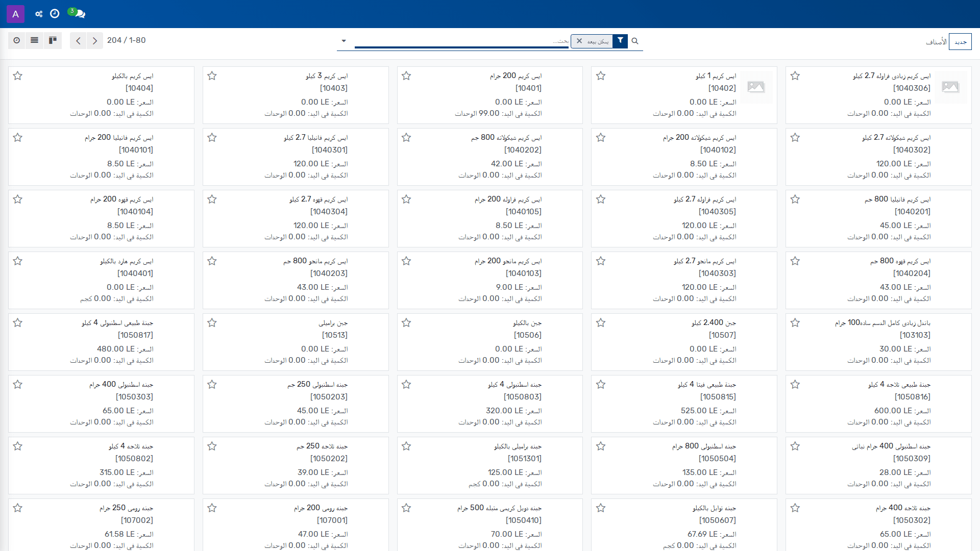
Task: Toggle star on product [1040204]
Action: point(795,261)
